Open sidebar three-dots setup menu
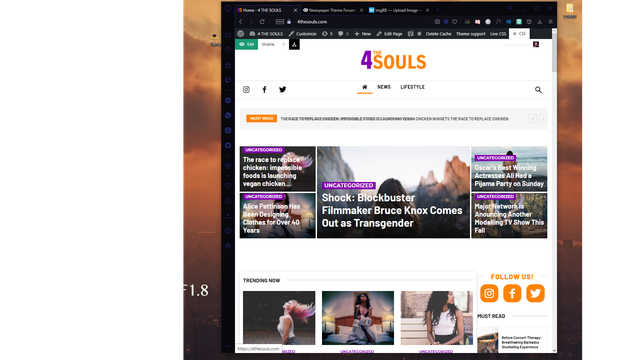This screenshot has width=640, height=360. pyautogui.click(x=228, y=347)
